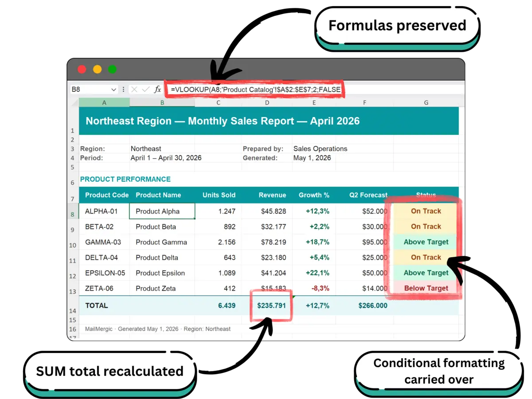Click total revenue cell $235.791
Screen dimensions: 532x399
267,305
